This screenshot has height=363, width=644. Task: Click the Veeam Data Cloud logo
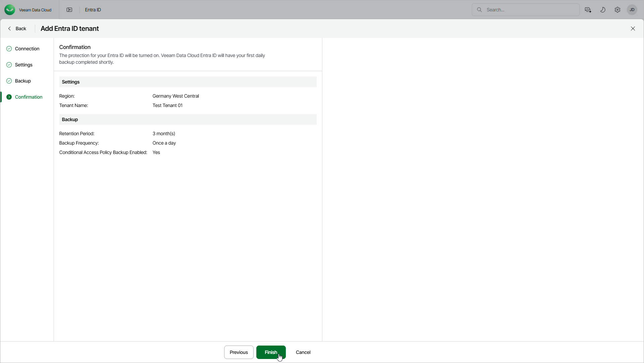pyautogui.click(x=10, y=10)
